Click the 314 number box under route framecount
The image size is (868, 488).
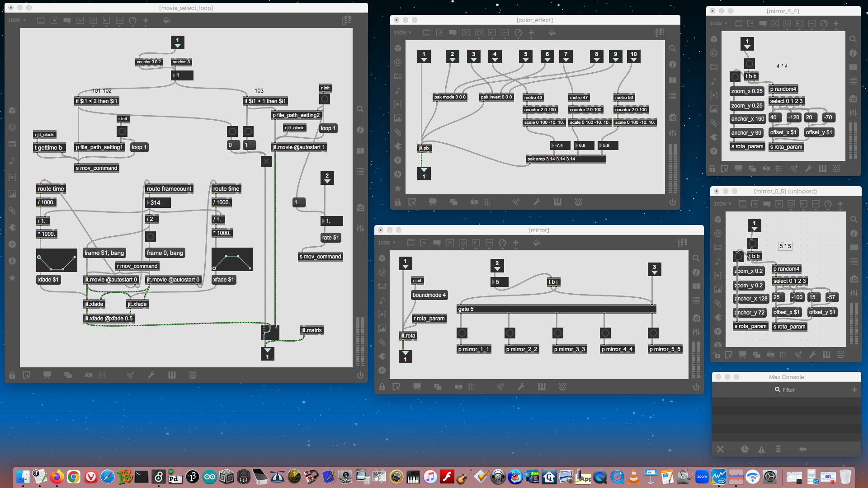pyautogui.click(x=158, y=203)
